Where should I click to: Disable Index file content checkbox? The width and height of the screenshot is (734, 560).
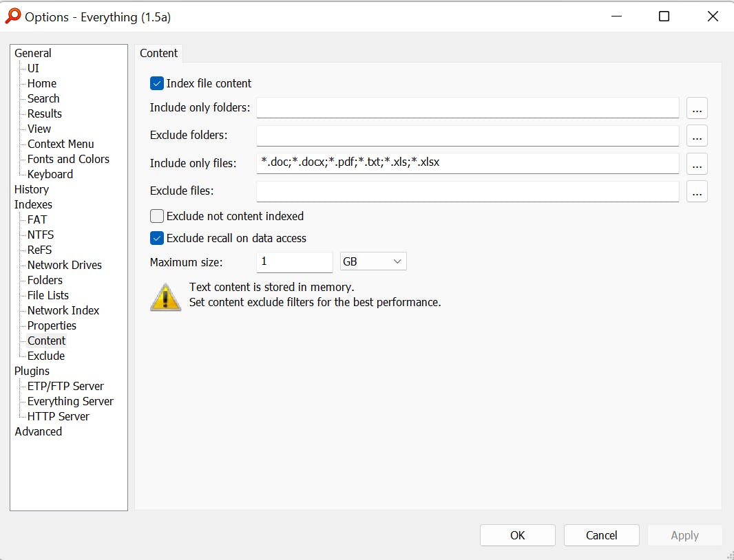click(x=157, y=84)
